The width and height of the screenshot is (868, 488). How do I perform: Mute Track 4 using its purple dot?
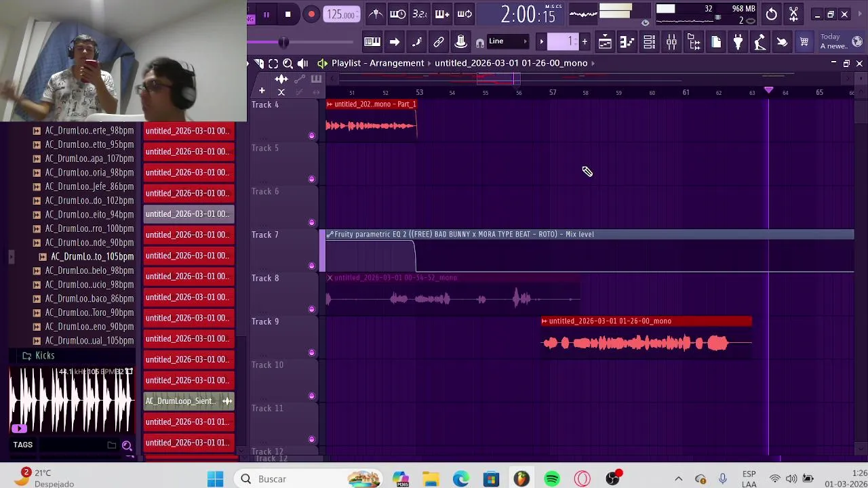tap(311, 136)
